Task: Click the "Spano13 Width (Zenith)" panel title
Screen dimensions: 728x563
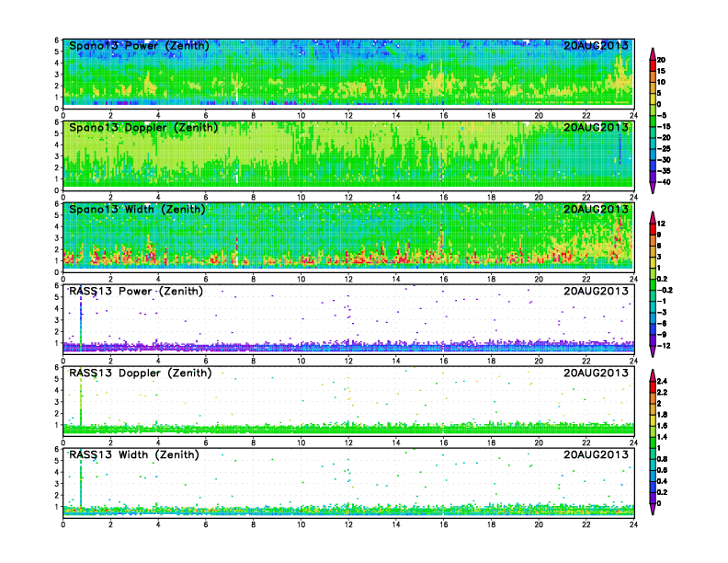Action: (x=137, y=209)
